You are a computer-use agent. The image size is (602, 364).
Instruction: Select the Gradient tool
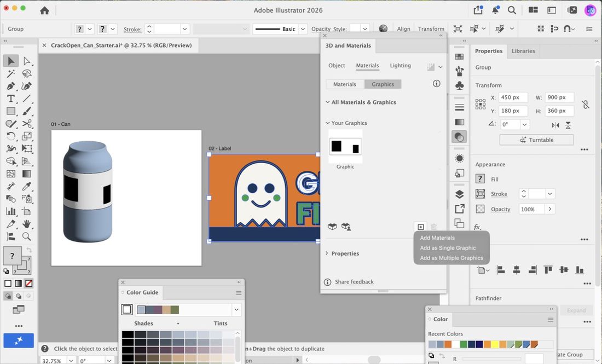tap(26, 174)
